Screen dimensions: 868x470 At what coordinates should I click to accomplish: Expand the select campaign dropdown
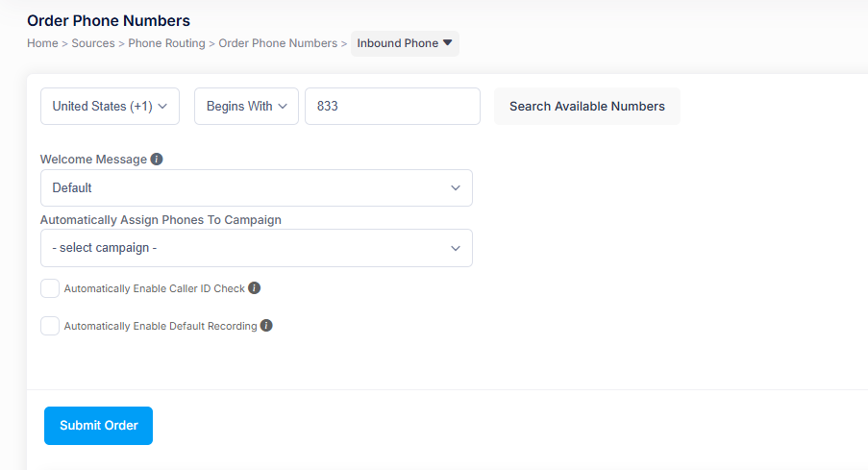pyautogui.click(x=256, y=248)
